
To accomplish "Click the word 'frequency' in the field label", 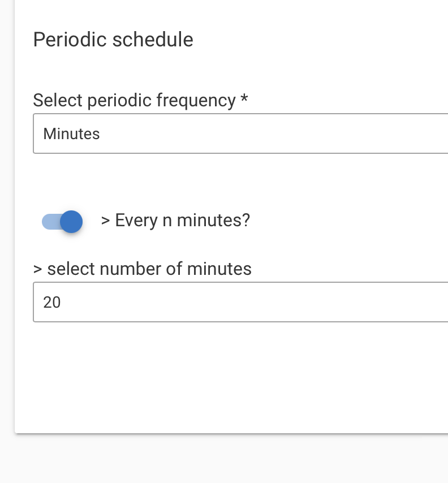I will click(x=196, y=101).
